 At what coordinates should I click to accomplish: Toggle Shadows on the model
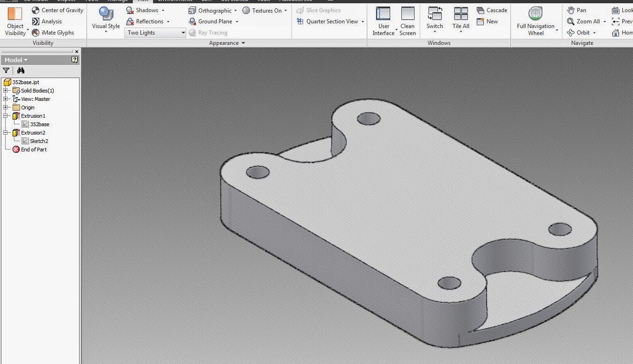click(x=143, y=10)
